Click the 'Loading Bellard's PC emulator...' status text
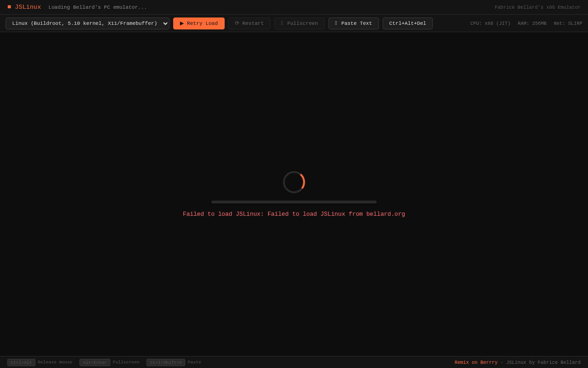This screenshot has height=368, width=588. click(98, 7)
